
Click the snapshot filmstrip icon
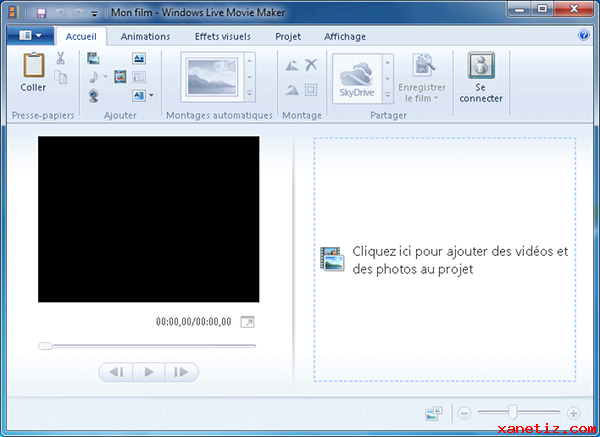(120, 77)
